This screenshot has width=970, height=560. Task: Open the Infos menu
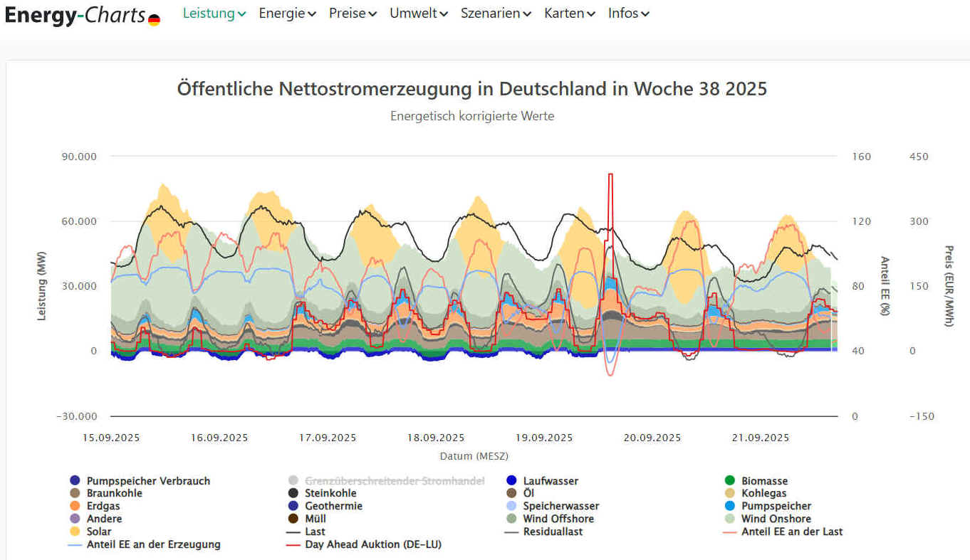coord(628,14)
